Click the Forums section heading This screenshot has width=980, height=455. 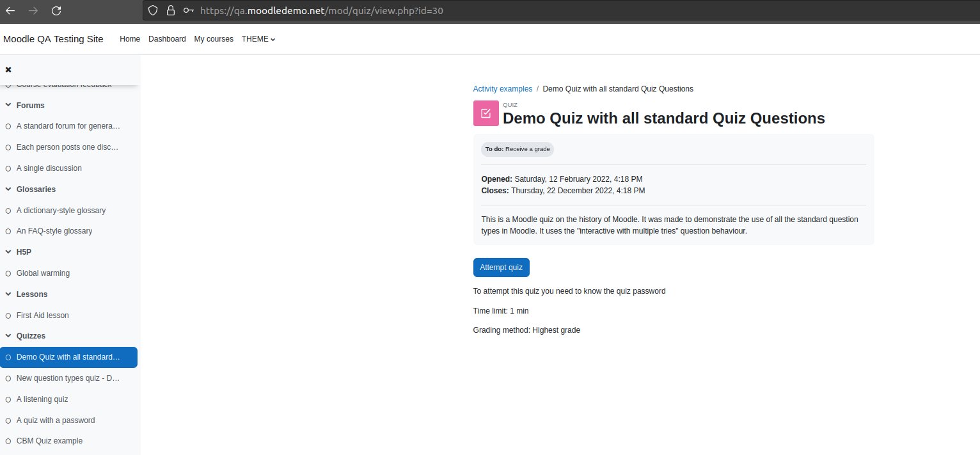click(x=31, y=105)
